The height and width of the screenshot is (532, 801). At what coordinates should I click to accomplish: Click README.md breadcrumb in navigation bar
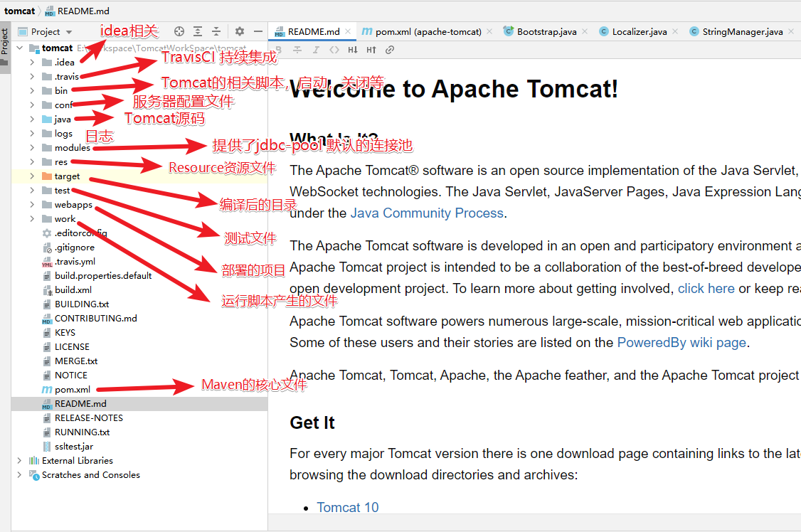(x=77, y=11)
